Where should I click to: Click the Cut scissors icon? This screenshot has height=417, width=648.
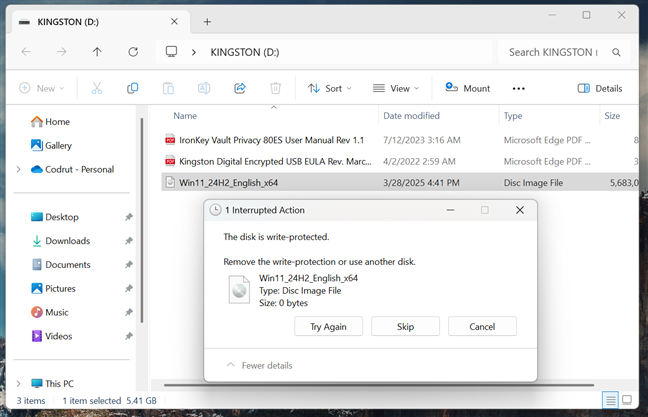coord(97,88)
